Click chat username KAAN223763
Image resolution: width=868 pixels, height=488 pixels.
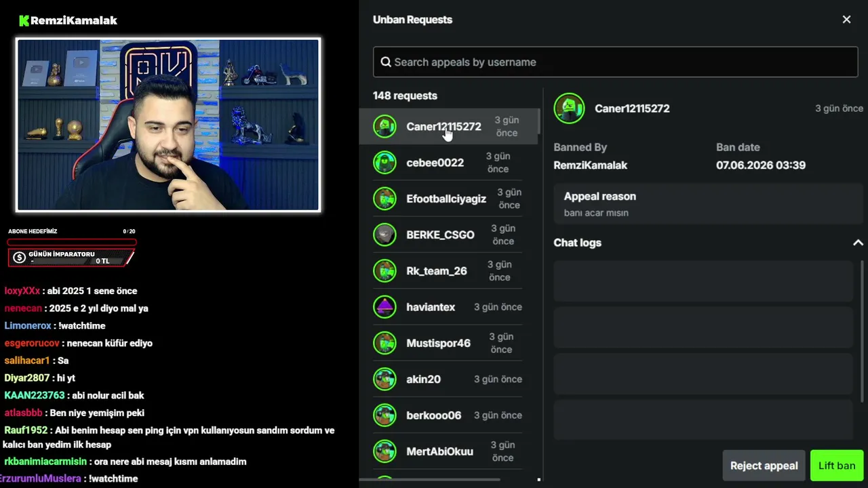click(x=35, y=395)
